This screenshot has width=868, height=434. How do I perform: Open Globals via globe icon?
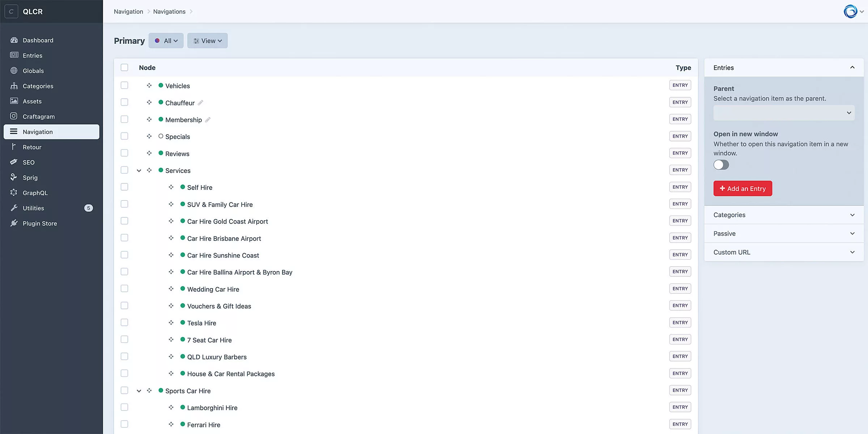tap(14, 71)
